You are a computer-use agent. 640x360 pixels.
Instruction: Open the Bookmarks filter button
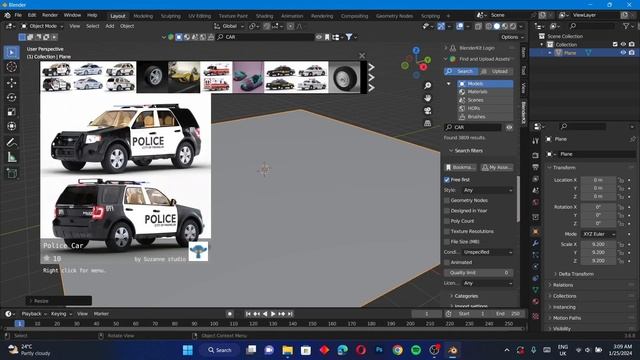[460, 167]
